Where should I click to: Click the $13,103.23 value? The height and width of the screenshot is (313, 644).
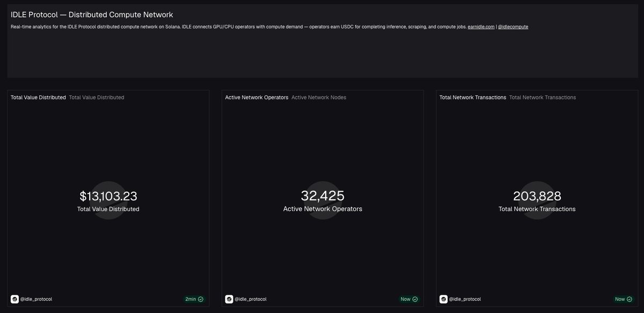[108, 196]
